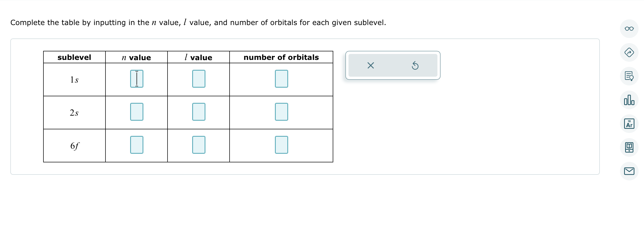Image resolution: width=644 pixels, height=246 pixels.
Task: Click the X clear-answer button
Action: coord(370,65)
